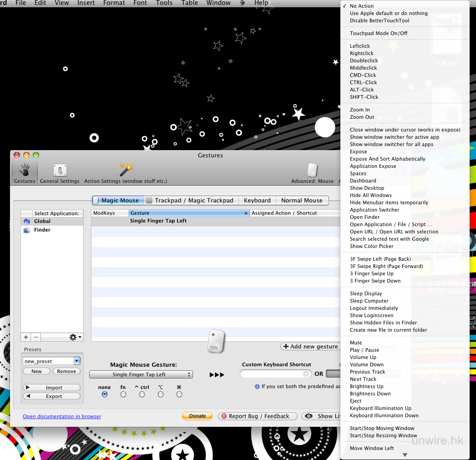The image size is (476, 460).
Task: Click the plus icon to add application
Action: [26, 337]
